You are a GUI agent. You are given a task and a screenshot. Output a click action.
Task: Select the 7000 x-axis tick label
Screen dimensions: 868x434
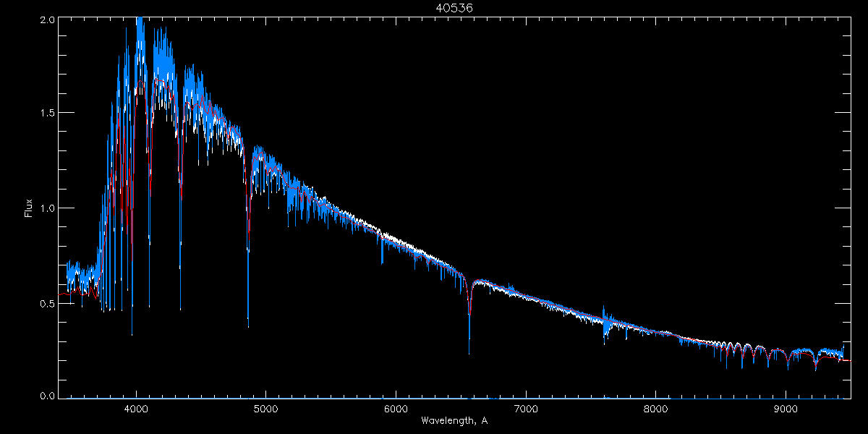525,408
